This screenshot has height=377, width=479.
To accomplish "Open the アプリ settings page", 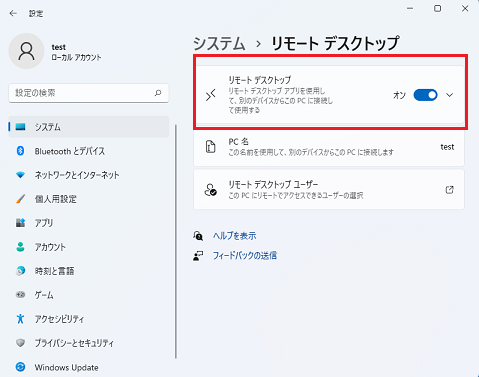I will tap(89, 223).
